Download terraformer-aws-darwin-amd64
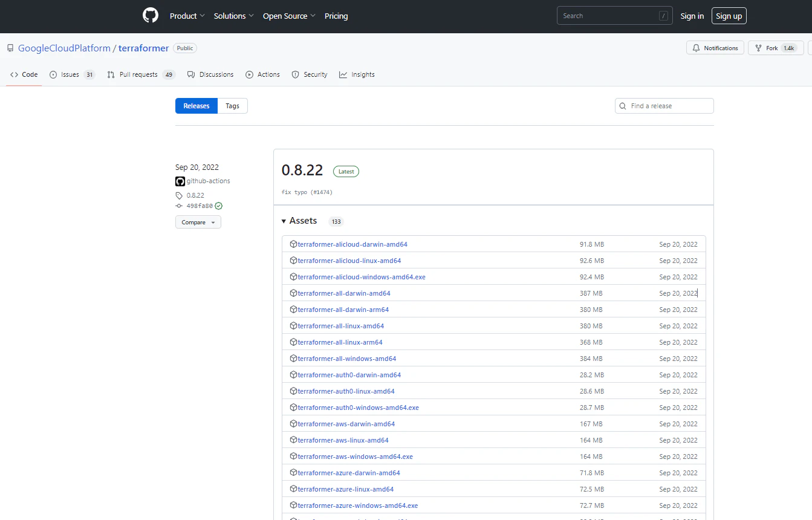812x520 pixels. (x=346, y=424)
